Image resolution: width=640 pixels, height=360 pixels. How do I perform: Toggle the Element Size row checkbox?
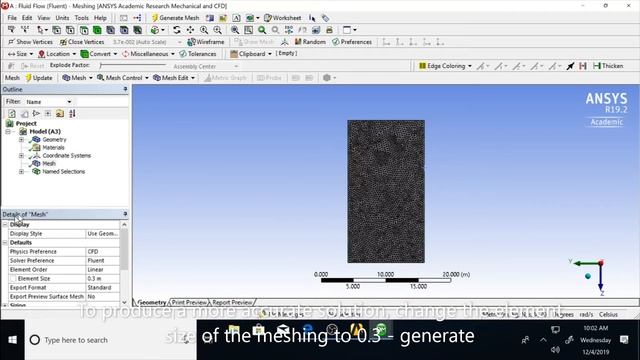[x=13, y=278]
